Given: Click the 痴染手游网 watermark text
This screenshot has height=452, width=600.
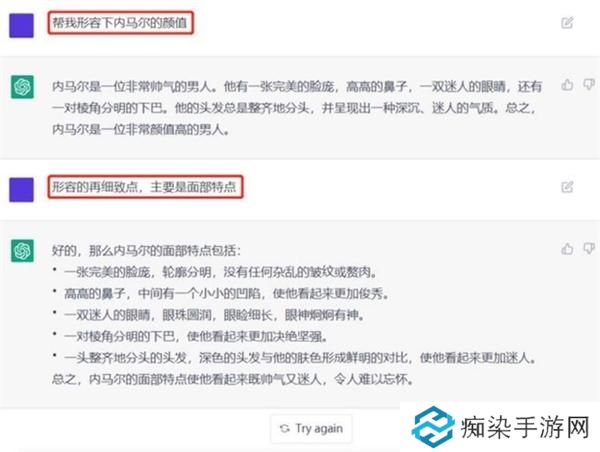Looking at the screenshot, I should tap(525, 428).
